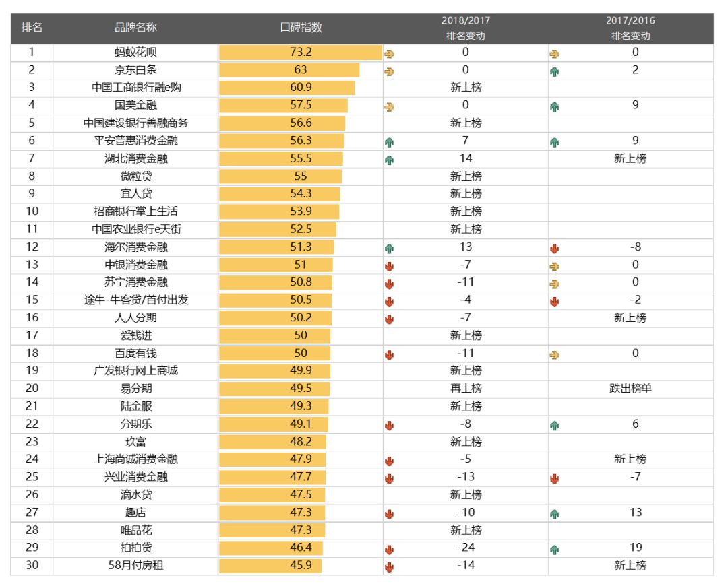Click green up arrow in 趣店 row
Image resolution: width=728 pixels, height=588 pixels.
coord(554,514)
